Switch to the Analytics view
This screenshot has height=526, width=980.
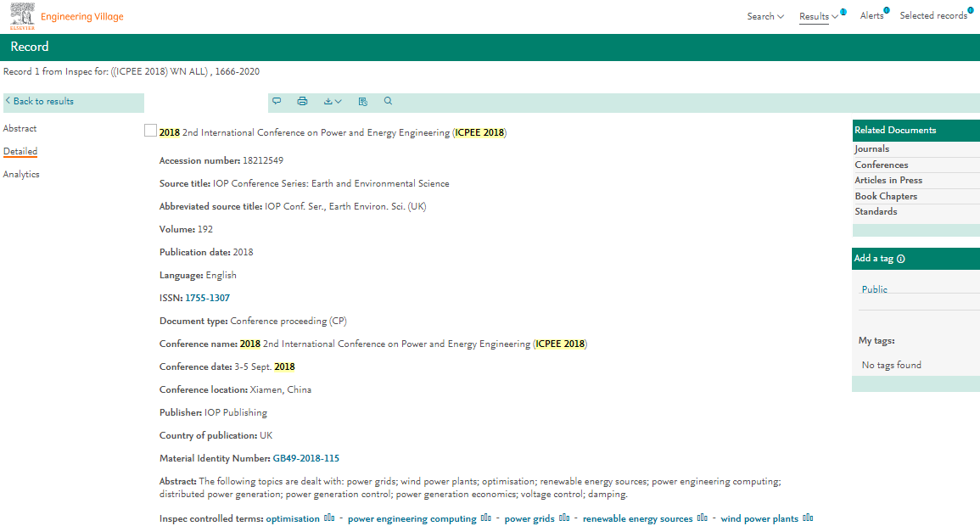(21, 174)
